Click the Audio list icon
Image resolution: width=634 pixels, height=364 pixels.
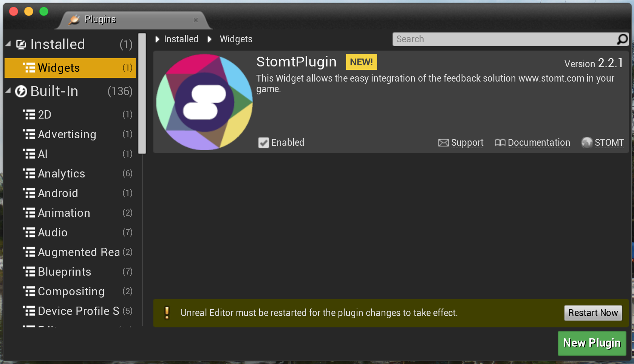pos(29,233)
